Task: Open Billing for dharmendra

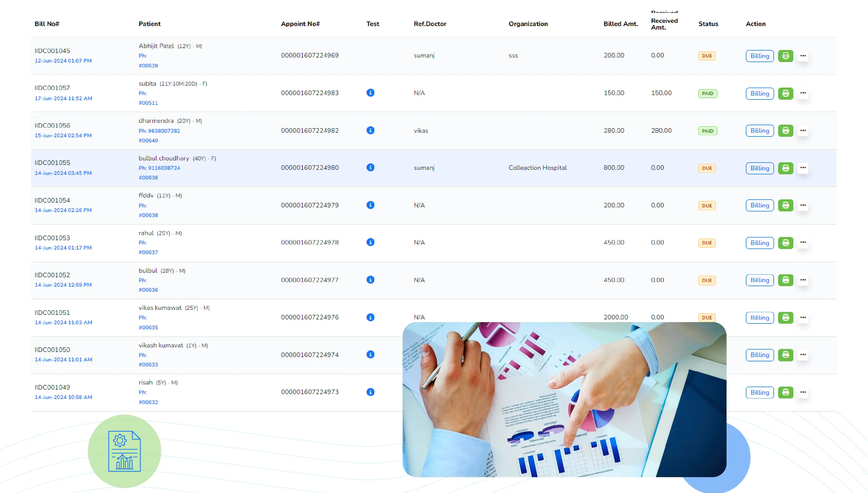Action: 760,131
